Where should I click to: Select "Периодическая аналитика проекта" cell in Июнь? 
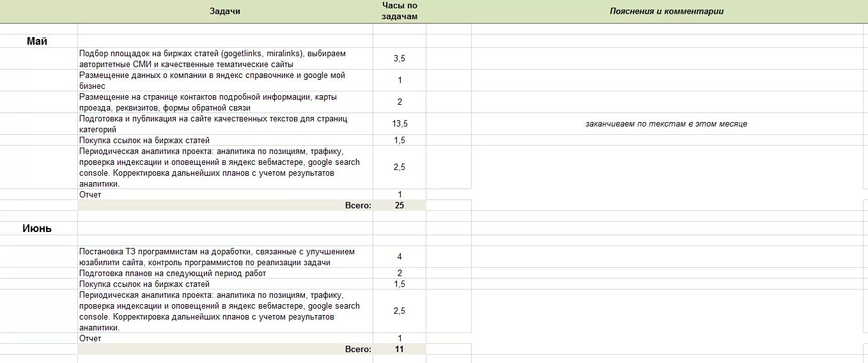225,311
